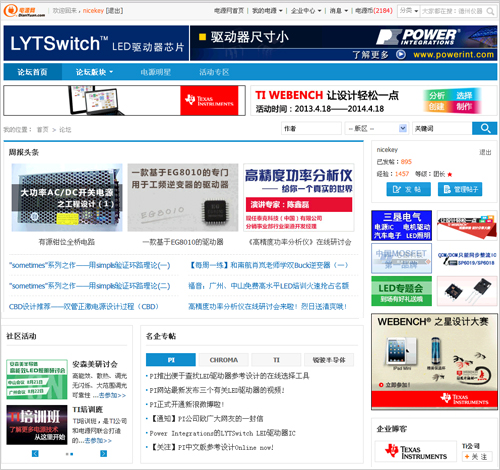Open the transistor components ad tile
Viewport: 500px width, 470px height.
(x=467, y=291)
